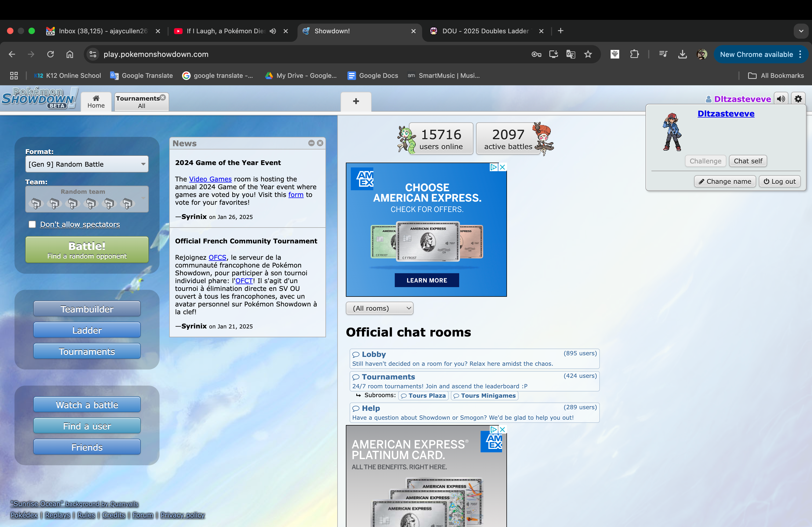Click the plus tab to join rooms

[x=356, y=101]
